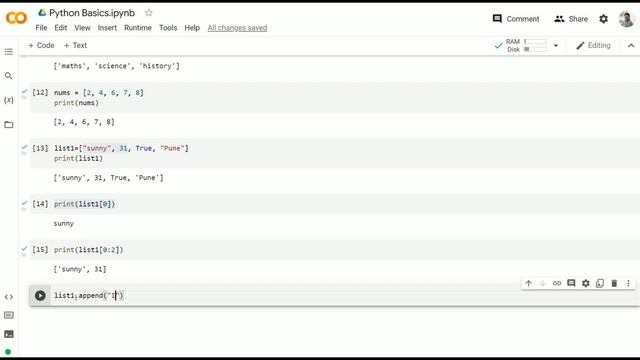Click output text ['maths', 'science', 'history']

click(x=116, y=66)
